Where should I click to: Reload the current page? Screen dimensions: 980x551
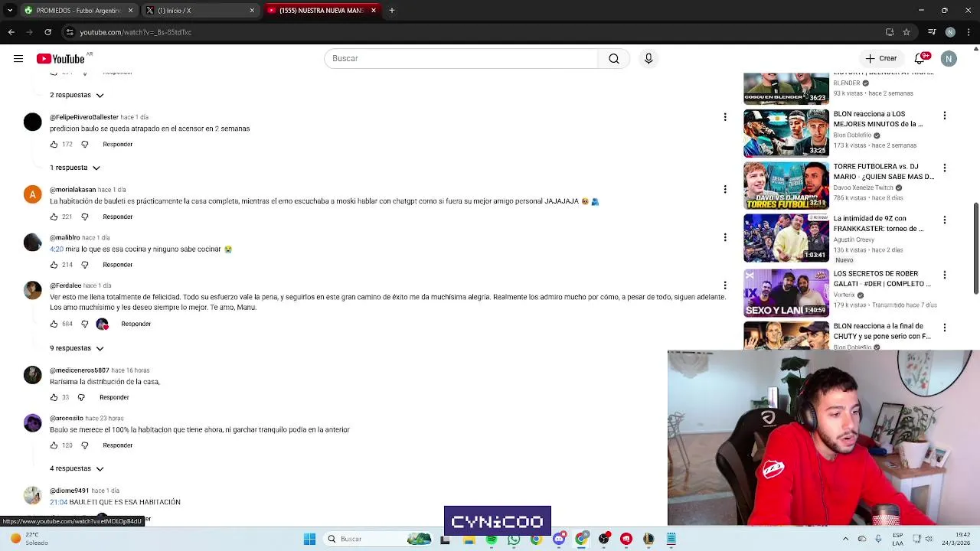[x=47, y=32]
